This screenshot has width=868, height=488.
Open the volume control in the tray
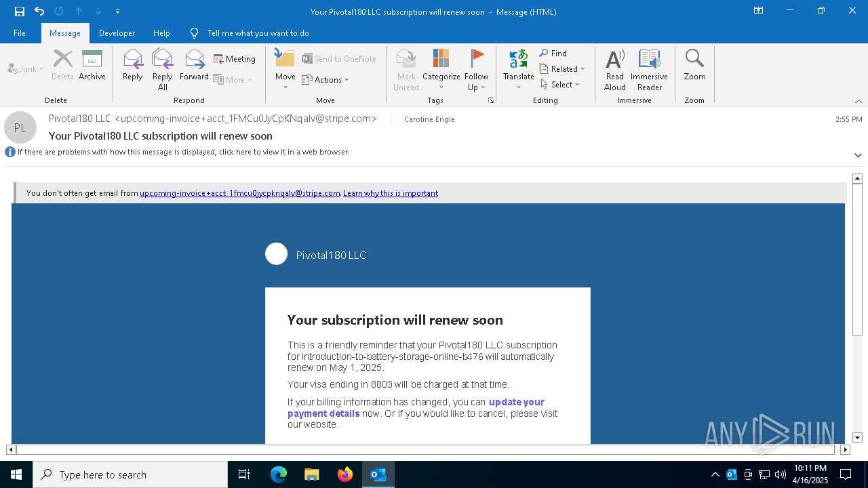pyautogui.click(x=780, y=474)
